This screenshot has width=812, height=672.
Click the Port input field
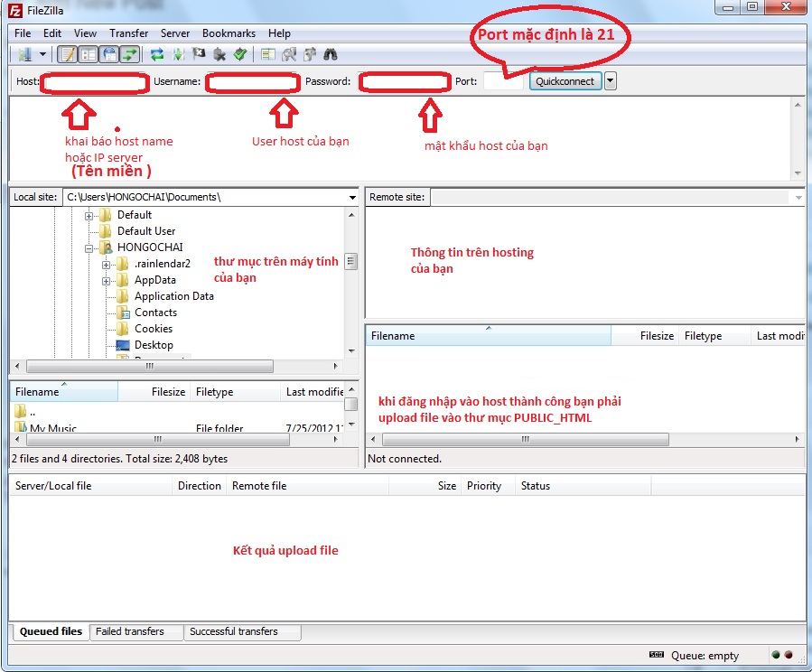click(x=502, y=81)
